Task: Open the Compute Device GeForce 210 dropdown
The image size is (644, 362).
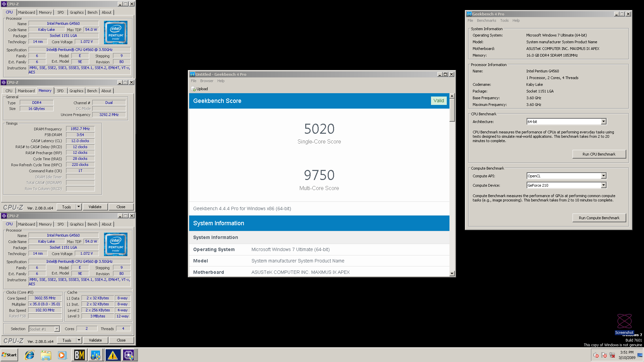Action: (603, 185)
